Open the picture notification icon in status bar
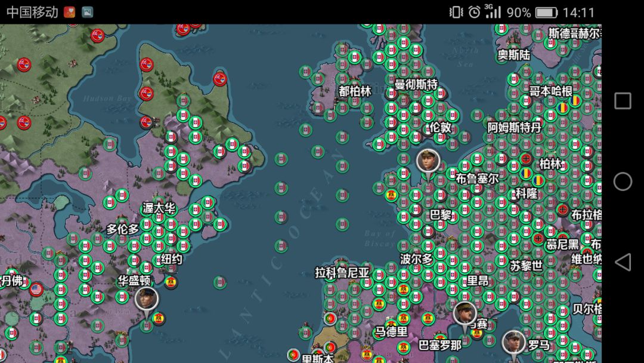 pos(87,13)
